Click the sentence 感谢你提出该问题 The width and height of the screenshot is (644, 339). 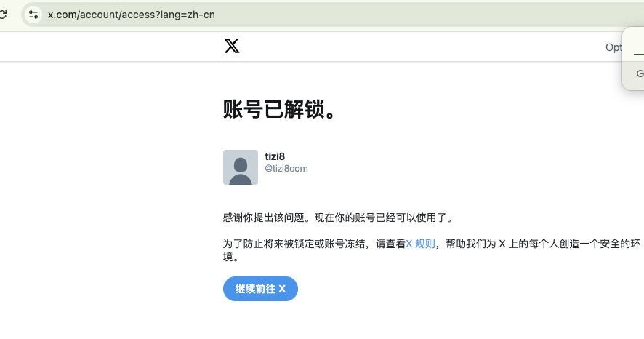click(x=263, y=218)
